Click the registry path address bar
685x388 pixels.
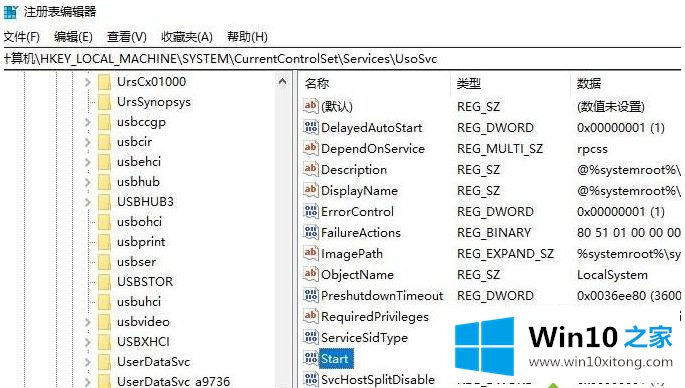tap(342, 59)
